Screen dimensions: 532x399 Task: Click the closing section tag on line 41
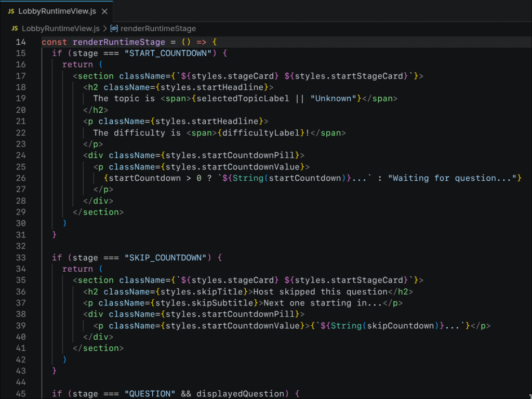pyautogui.click(x=98, y=348)
